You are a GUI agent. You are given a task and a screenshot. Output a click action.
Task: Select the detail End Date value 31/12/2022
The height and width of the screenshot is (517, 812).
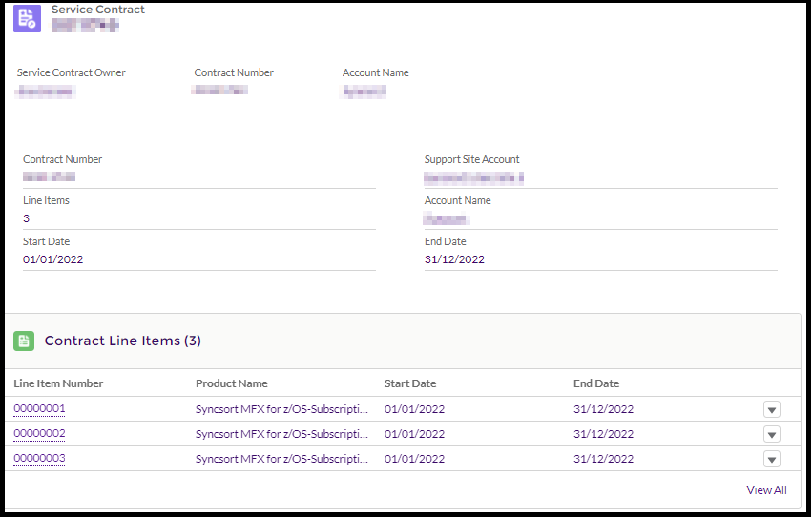[454, 259]
